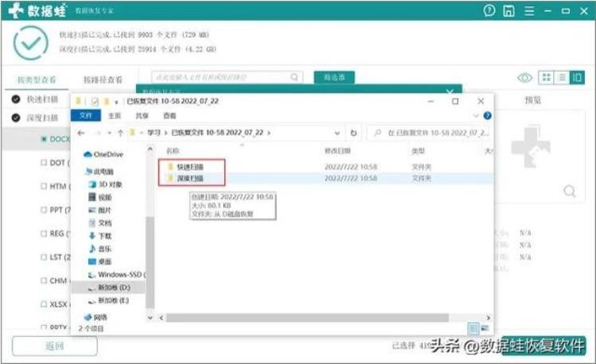
Task: Click the Explorer help question mark icon
Action: (x=487, y=115)
